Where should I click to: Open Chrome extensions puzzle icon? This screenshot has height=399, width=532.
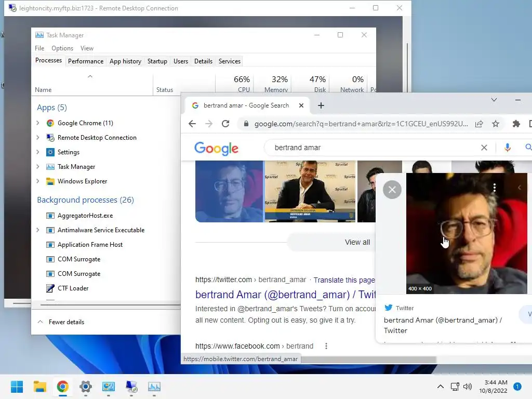(x=516, y=124)
